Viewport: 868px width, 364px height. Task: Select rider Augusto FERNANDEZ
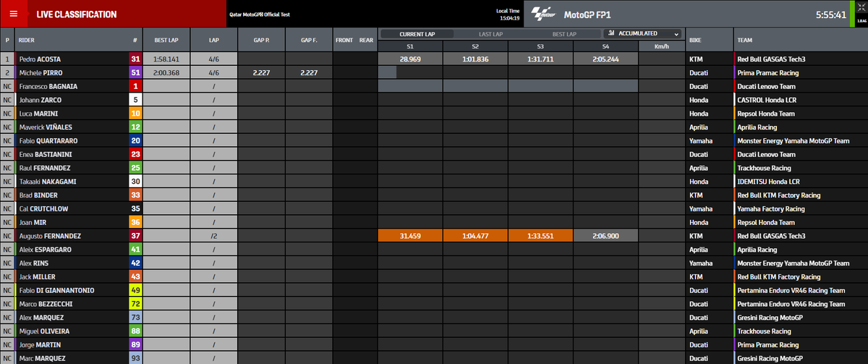pyautogui.click(x=50, y=236)
